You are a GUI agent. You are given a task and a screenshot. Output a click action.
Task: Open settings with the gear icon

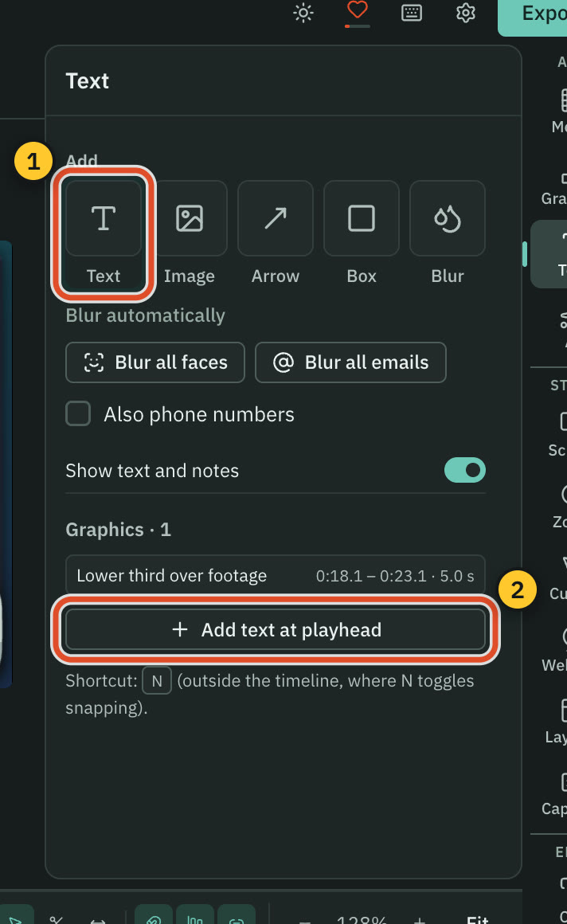pyautogui.click(x=466, y=13)
